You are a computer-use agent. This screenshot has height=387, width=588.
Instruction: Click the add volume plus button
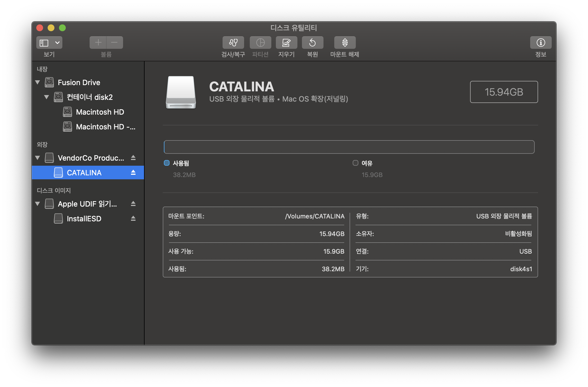(x=98, y=43)
